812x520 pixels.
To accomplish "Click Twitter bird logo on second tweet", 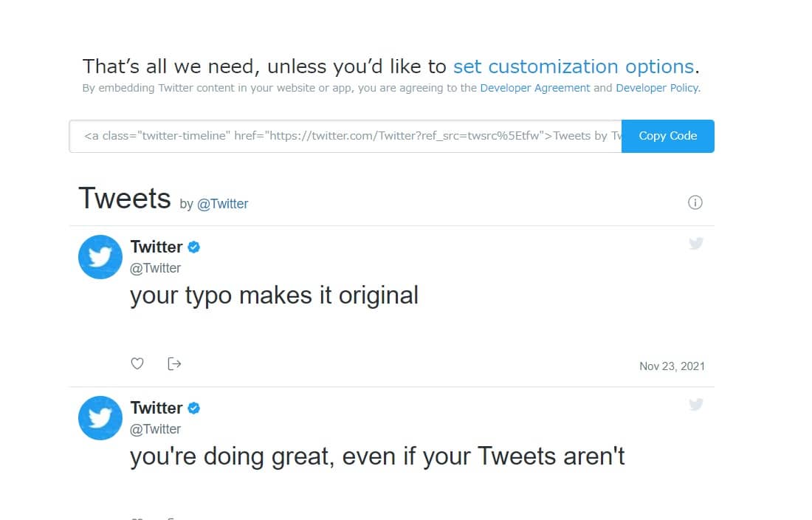I will tap(695, 404).
